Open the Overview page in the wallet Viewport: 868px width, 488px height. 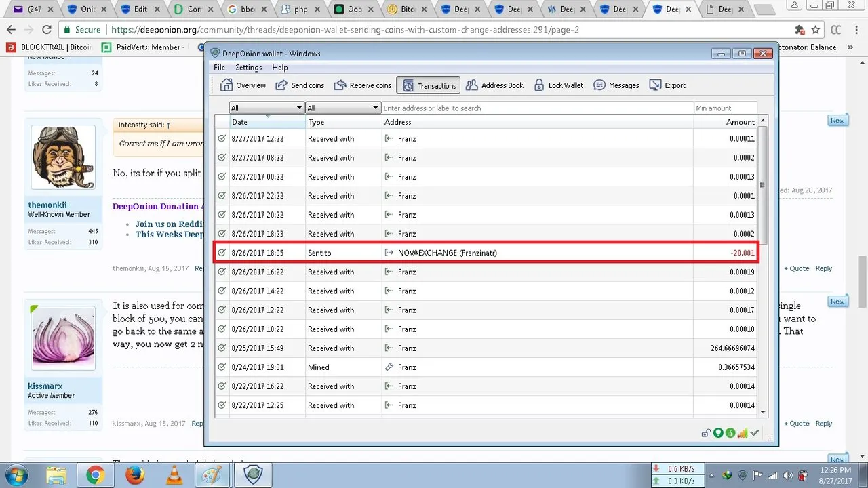point(243,85)
